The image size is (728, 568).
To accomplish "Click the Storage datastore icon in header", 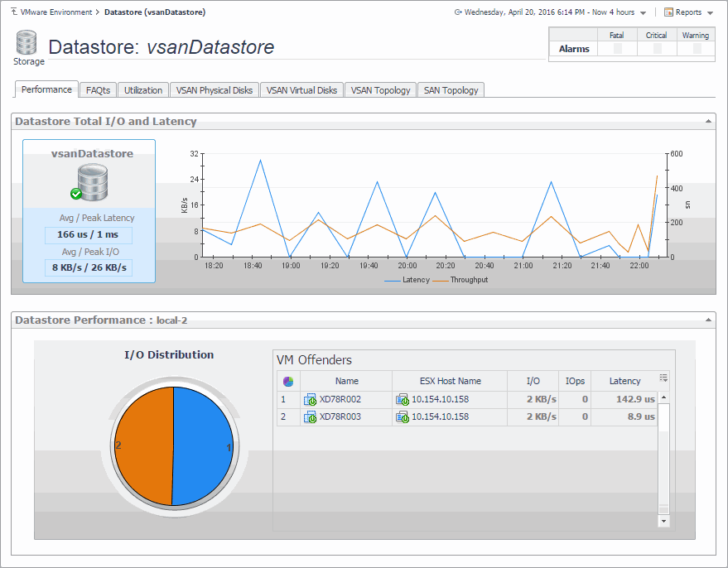I will [x=26, y=44].
